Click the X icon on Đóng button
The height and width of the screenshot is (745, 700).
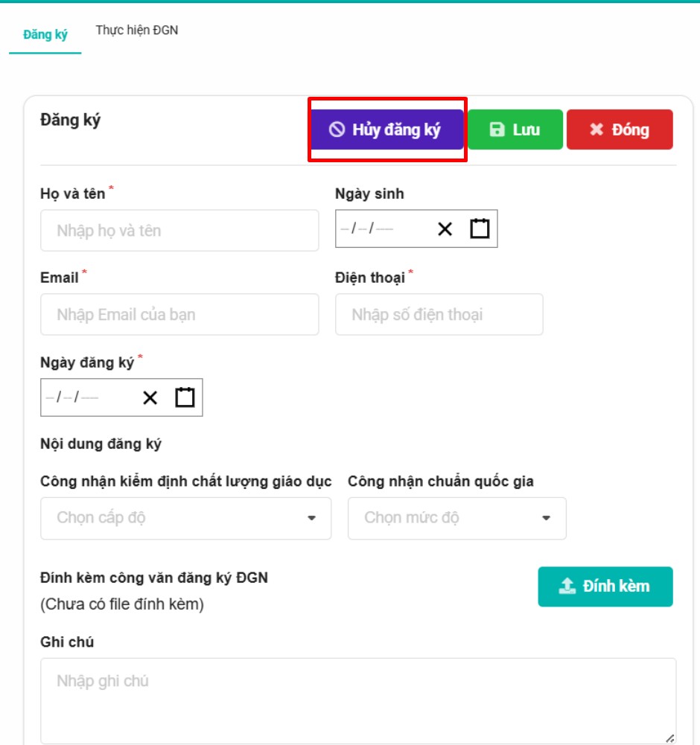pos(596,130)
